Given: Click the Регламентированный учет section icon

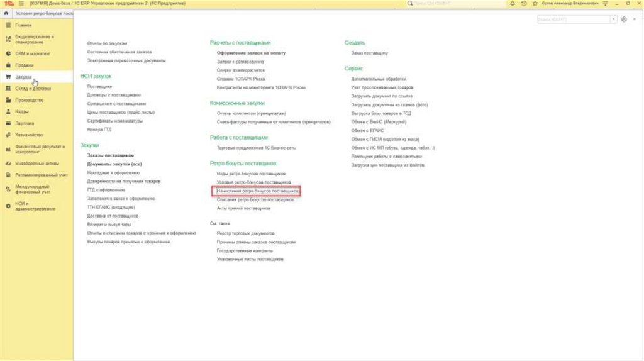Looking at the screenshot, I should 8,175.
